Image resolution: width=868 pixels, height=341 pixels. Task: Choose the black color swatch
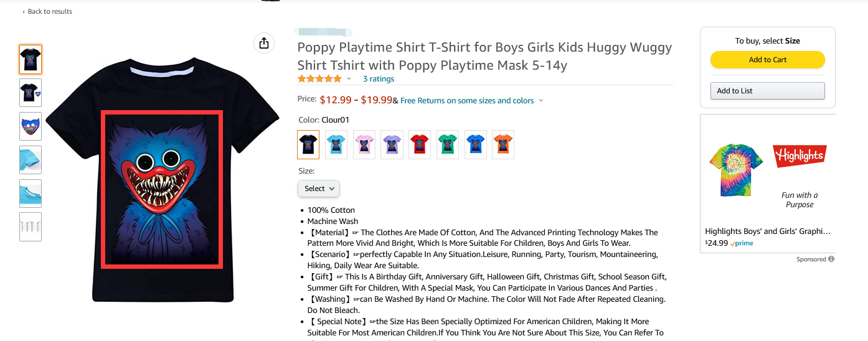click(308, 145)
